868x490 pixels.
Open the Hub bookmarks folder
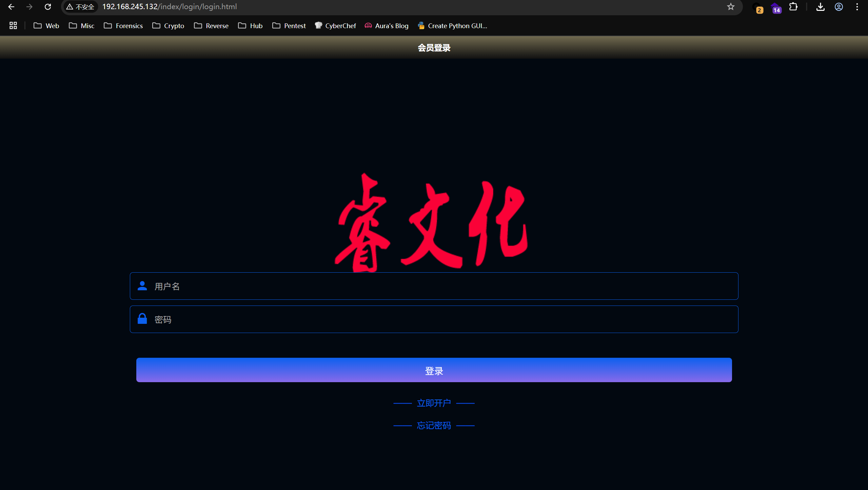coord(250,26)
